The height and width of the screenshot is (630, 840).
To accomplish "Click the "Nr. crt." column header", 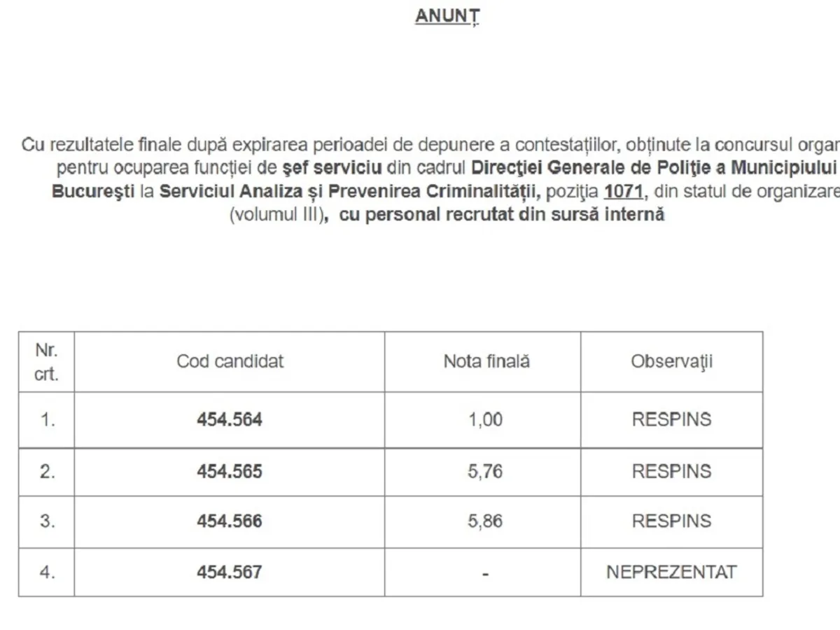I will 46,362.
